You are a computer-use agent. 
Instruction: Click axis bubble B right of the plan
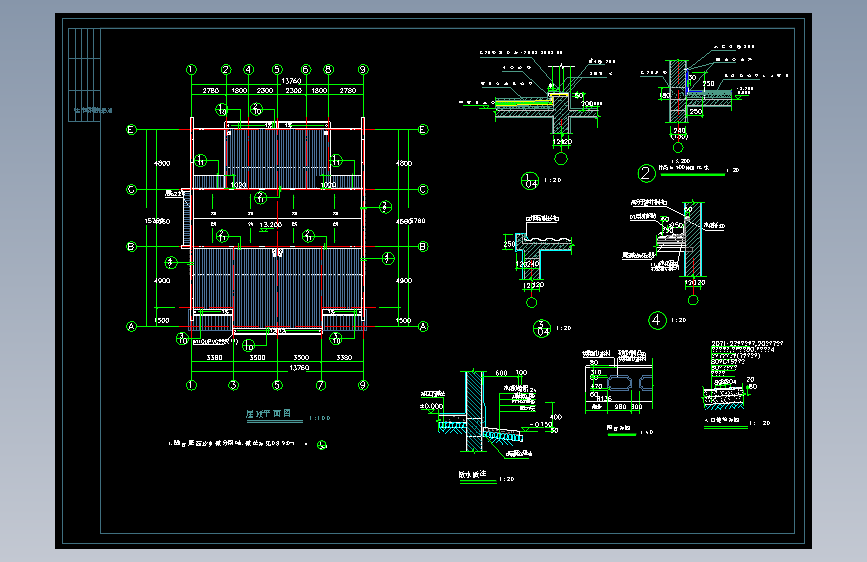[x=423, y=247]
